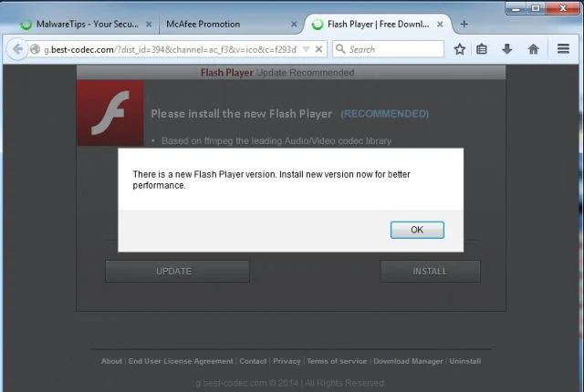Click the (RECOMMENDED) text
The width and height of the screenshot is (584, 392).
385,113
